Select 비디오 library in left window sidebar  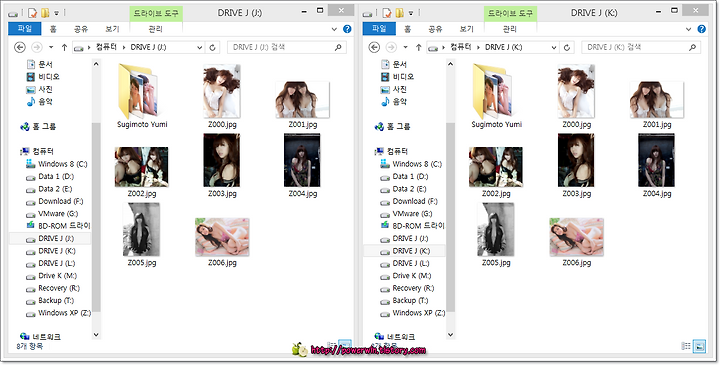(43, 77)
